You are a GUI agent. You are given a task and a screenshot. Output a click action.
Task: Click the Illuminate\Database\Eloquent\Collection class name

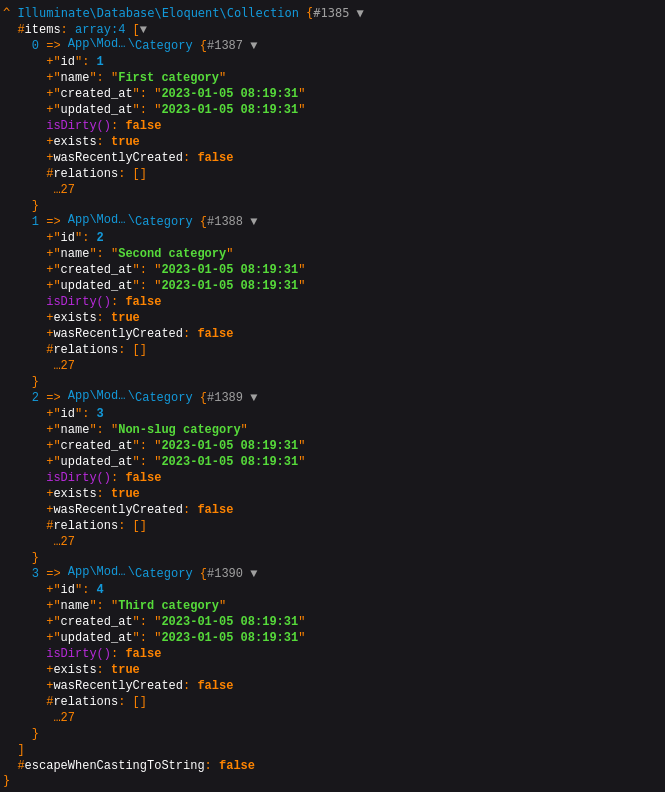pos(158,14)
